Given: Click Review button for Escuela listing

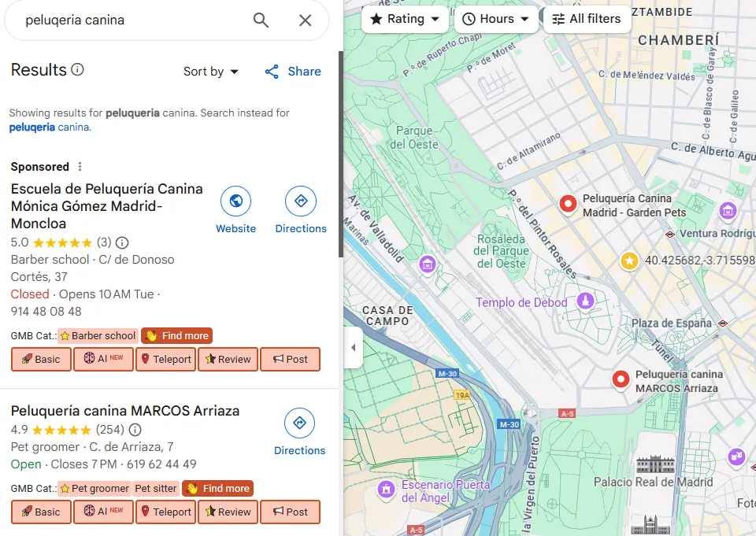Looking at the screenshot, I should pyautogui.click(x=228, y=359).
